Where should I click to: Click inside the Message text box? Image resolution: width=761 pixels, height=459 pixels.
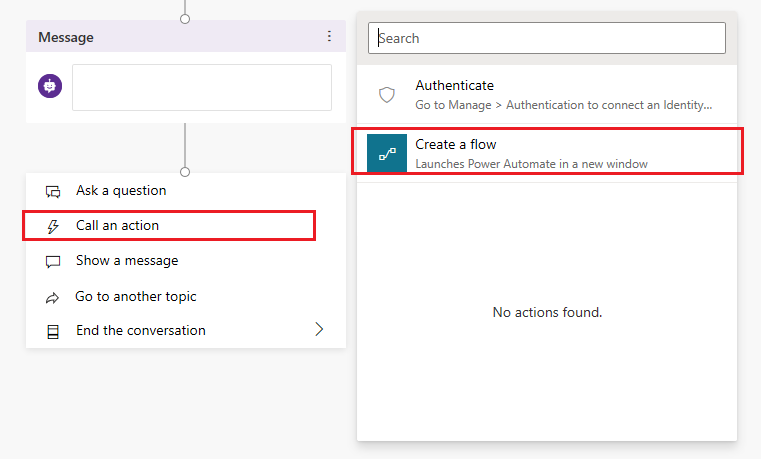point(201,88)
